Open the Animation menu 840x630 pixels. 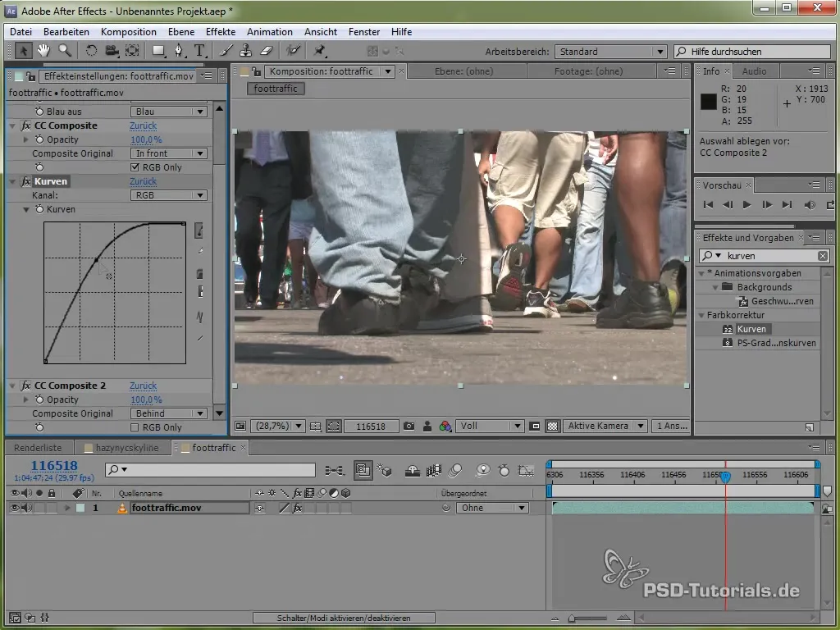269,32
